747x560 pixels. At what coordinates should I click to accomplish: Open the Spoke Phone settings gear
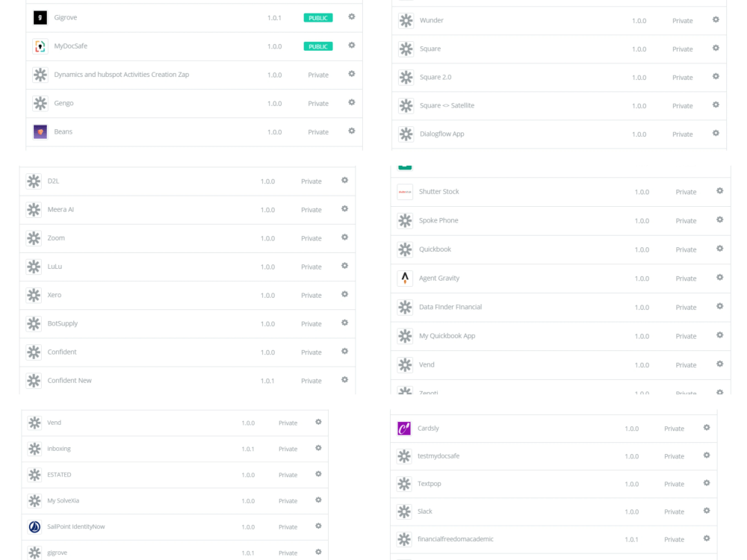(x=720, y=220)
